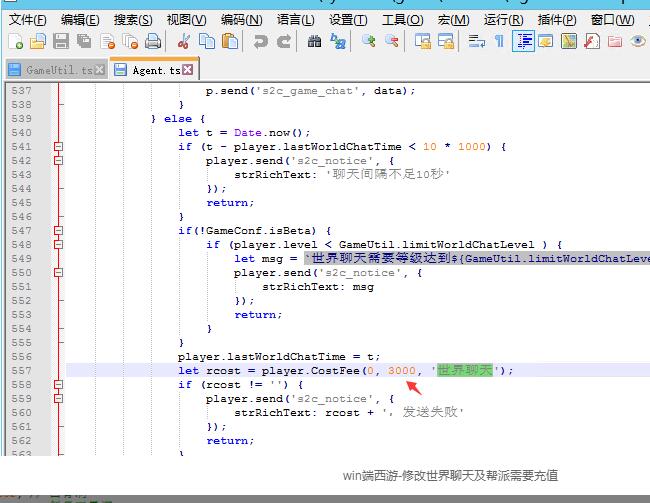Toggle the Indent Guide toolbar button
This screenshot has width=650, height=503.
[522, 41]
